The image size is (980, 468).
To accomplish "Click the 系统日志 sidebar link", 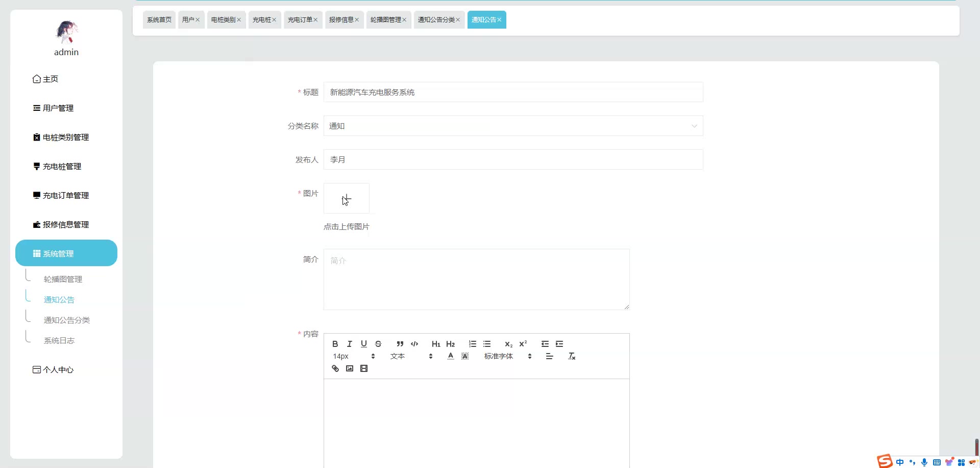I will coord(59,341).
